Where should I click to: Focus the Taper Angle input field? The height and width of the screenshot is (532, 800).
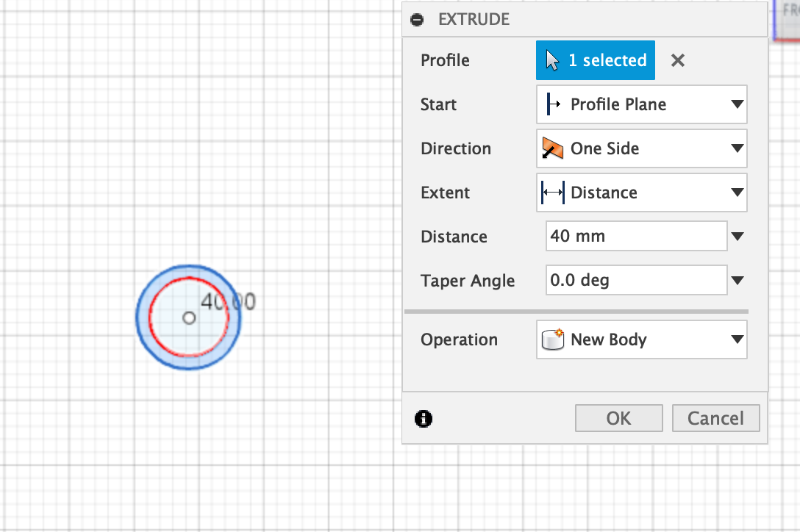pyautogui.click(x=636, y=281)
